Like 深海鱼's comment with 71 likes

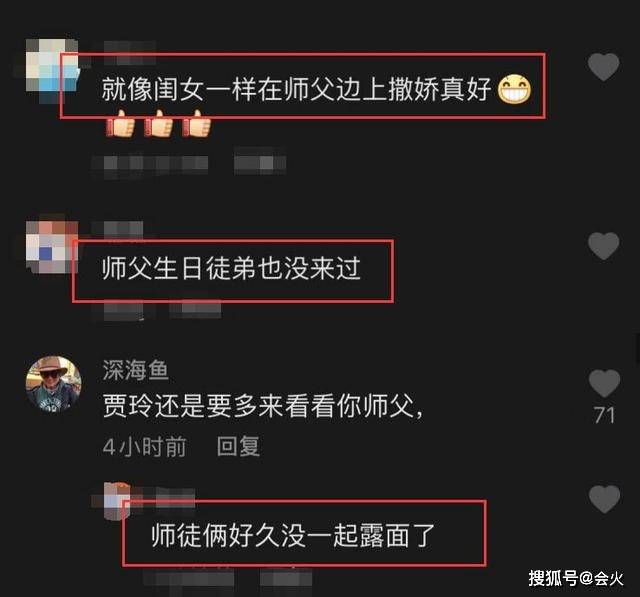[604, 384]
